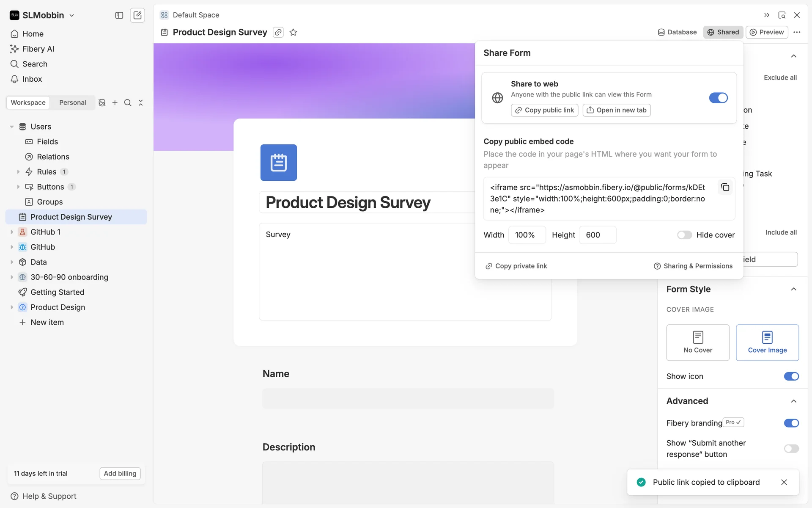Expand the Rules tree item
The width and height of the screenshot is (812, 508).
point(18,172)
